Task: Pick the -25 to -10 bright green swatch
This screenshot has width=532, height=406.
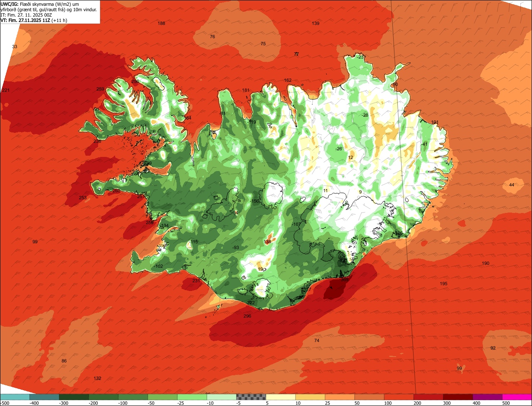Action: 192,397
